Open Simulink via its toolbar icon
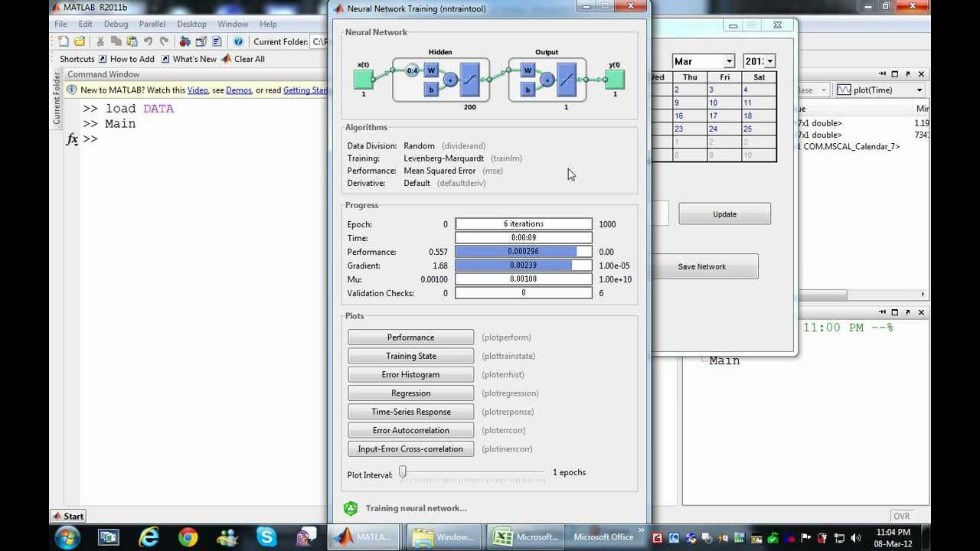Screen dimensions: 980x551 [185, 42]
